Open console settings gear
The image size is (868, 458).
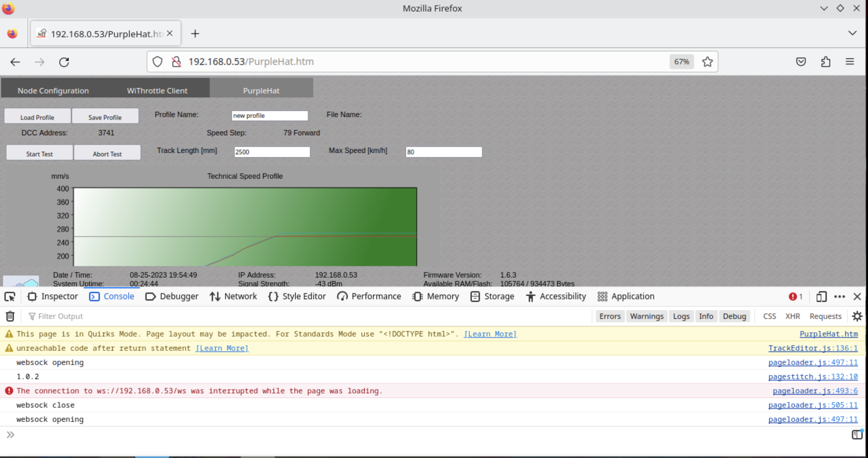click(857, 316)
